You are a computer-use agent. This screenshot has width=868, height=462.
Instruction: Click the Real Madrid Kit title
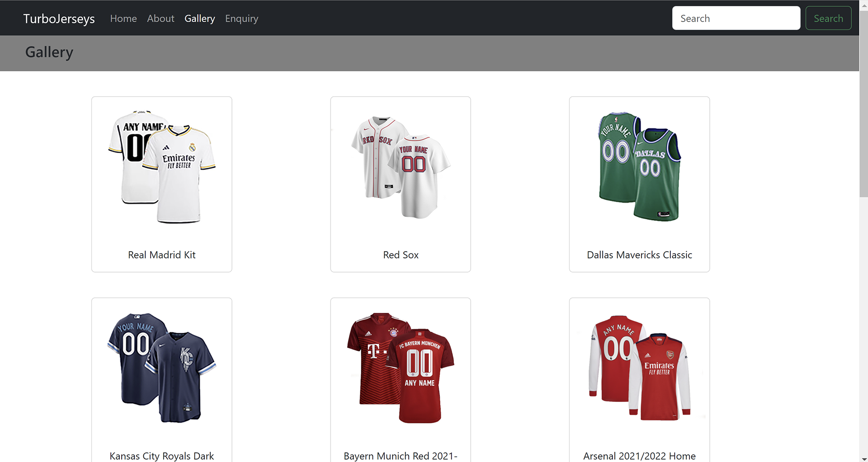click(161, 255)
